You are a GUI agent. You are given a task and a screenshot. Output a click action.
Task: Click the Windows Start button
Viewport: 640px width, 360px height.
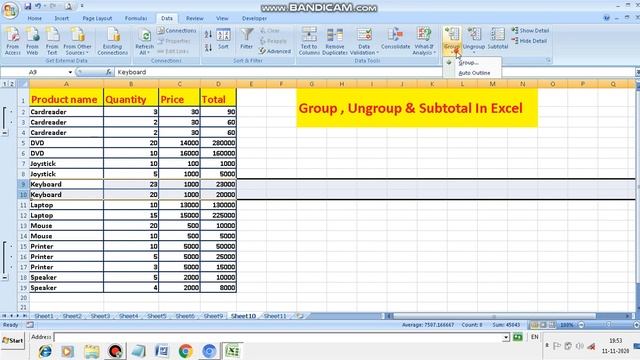point(12,340)
